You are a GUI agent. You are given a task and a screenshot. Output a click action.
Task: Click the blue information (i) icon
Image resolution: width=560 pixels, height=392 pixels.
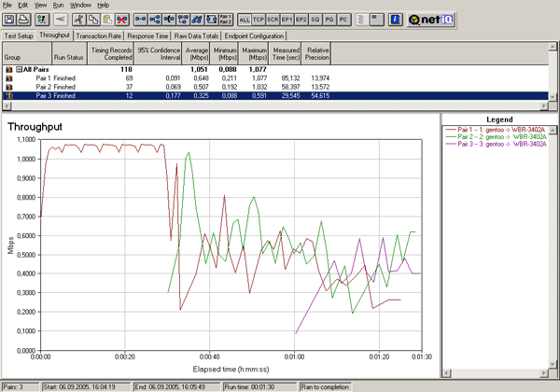[395, 20]
